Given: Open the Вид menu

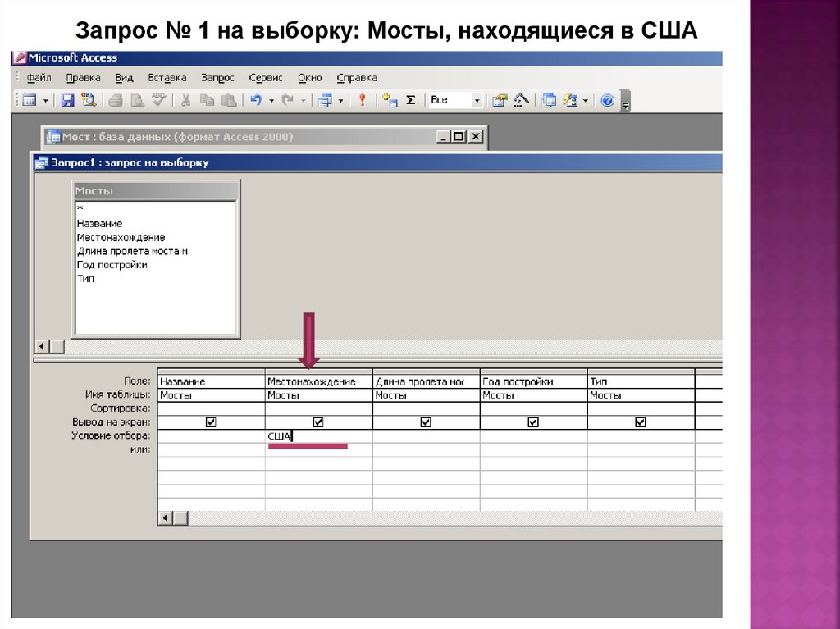Looking at the screenshot, I should click(125, 78).
